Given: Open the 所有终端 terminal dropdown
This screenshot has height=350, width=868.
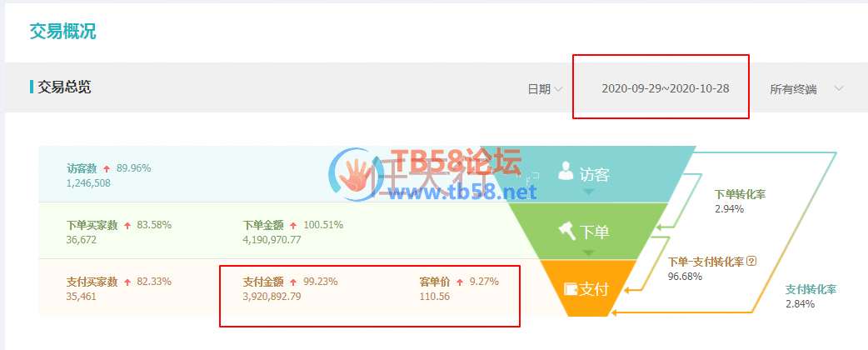Looking at the screenshot, I should [x=806, y=89].
